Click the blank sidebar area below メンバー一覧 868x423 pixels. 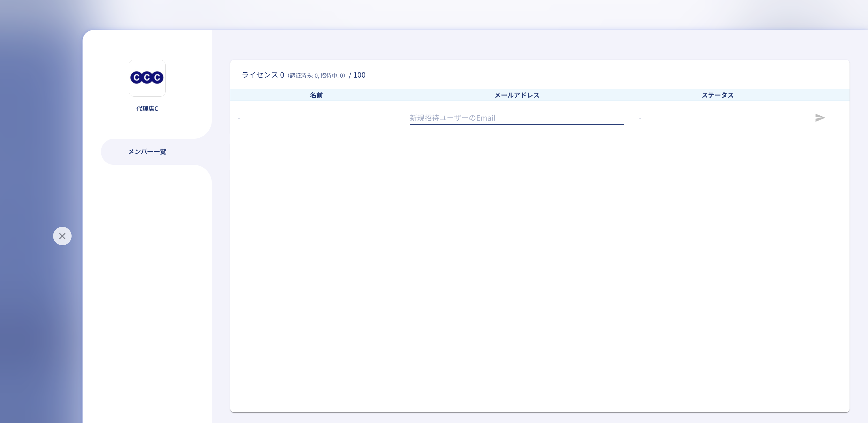click(147, 287)
